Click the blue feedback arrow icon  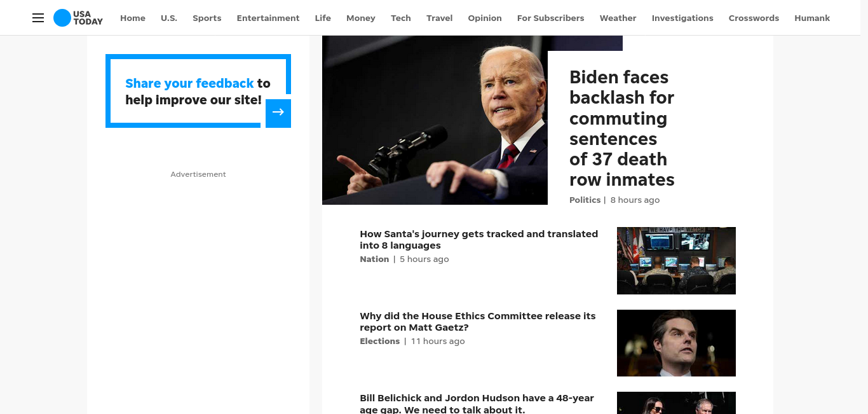pos(278,113)
